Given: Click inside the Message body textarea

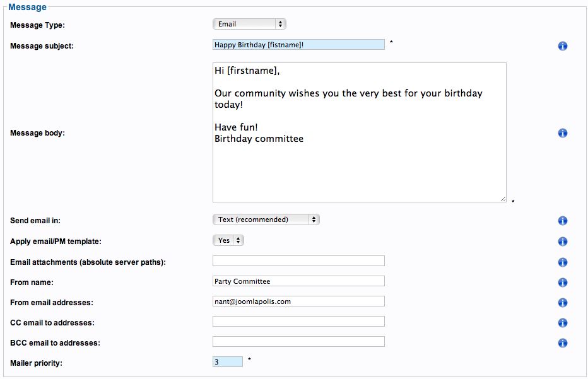Looking at the screenshot, I should pos(359,132).
